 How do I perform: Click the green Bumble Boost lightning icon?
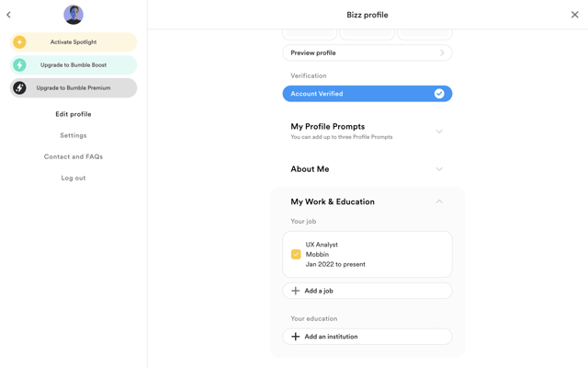click(19, 65)
